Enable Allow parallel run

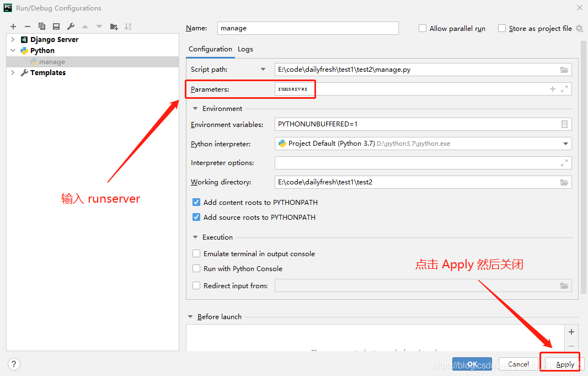click(x=423, y=28)
